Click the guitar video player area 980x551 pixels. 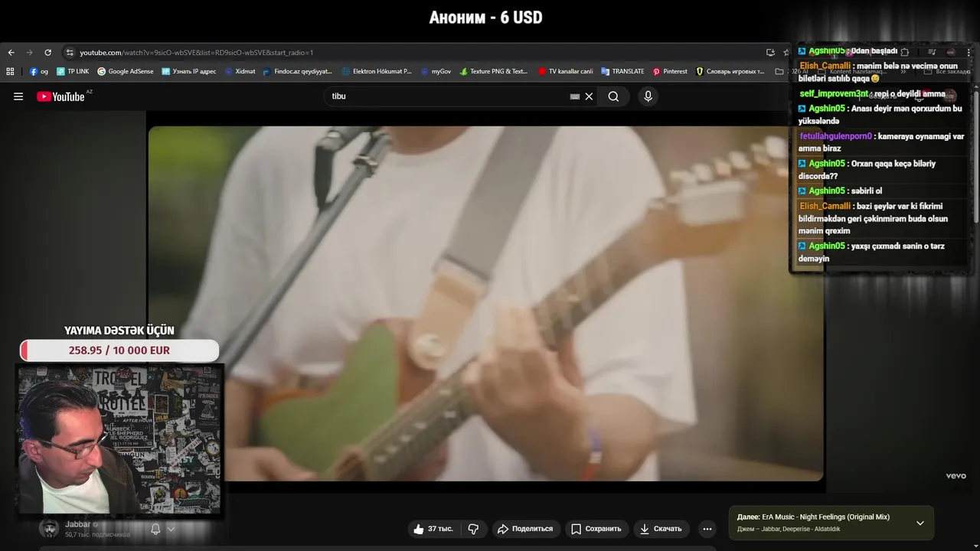pyautogui.click(x=485, y=303)
